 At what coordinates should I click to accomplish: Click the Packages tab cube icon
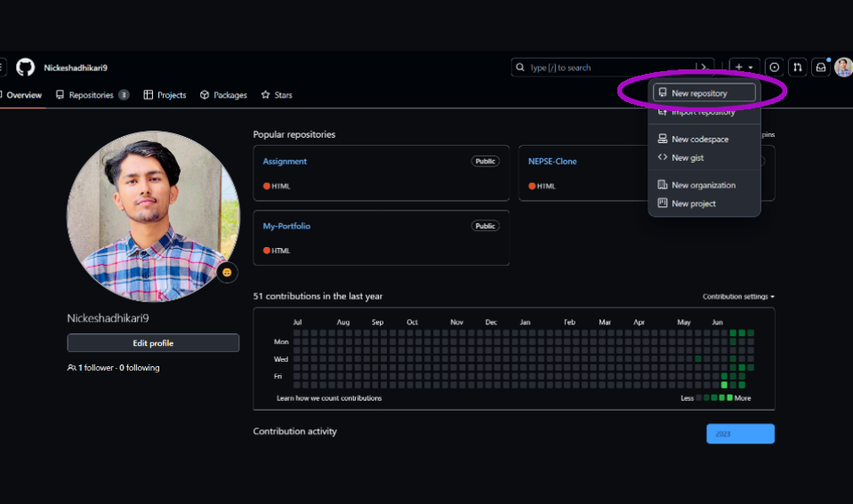tap(205, 94)
